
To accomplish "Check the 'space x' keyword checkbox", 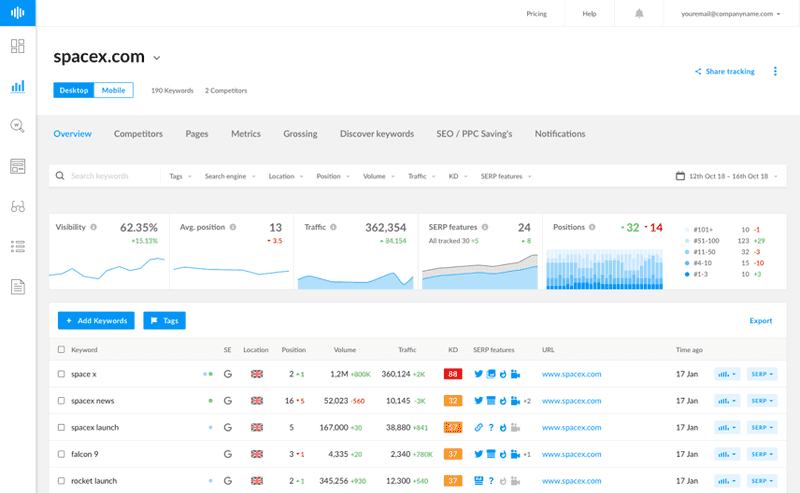I will coord(62,374).
